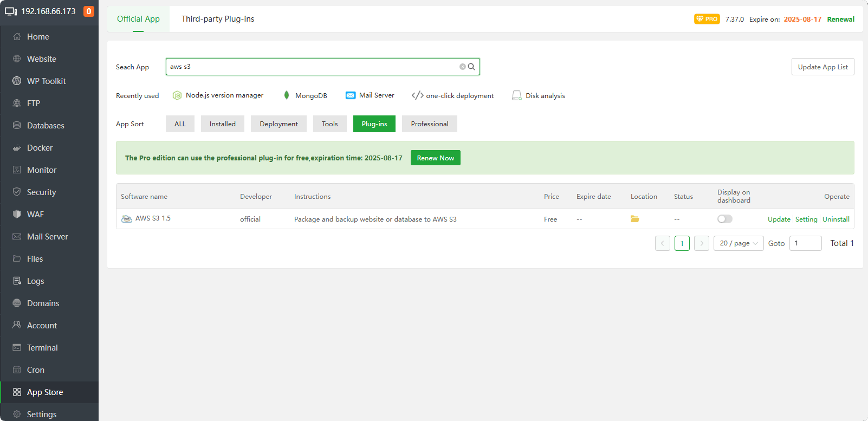
Task: Go to the next page arrow
Action: click(x=702, y=243)
